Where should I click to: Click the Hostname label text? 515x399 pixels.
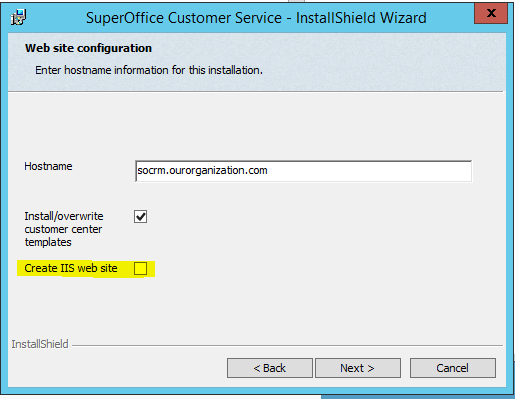48,166
